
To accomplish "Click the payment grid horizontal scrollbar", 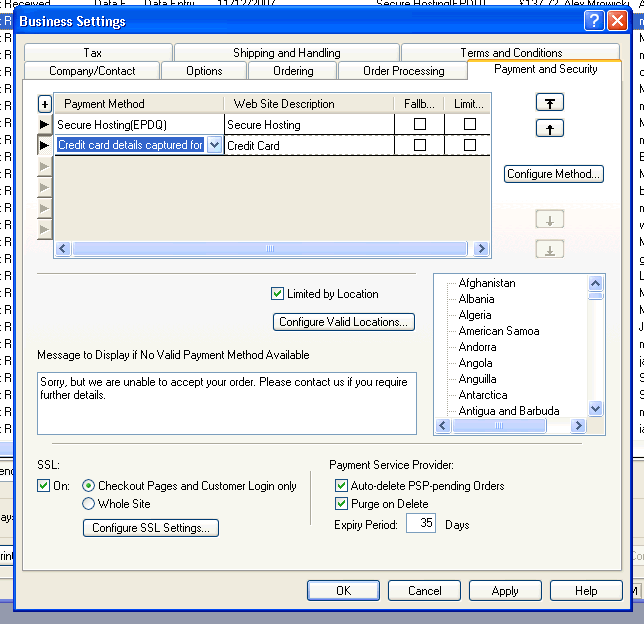I will point(270,249).
